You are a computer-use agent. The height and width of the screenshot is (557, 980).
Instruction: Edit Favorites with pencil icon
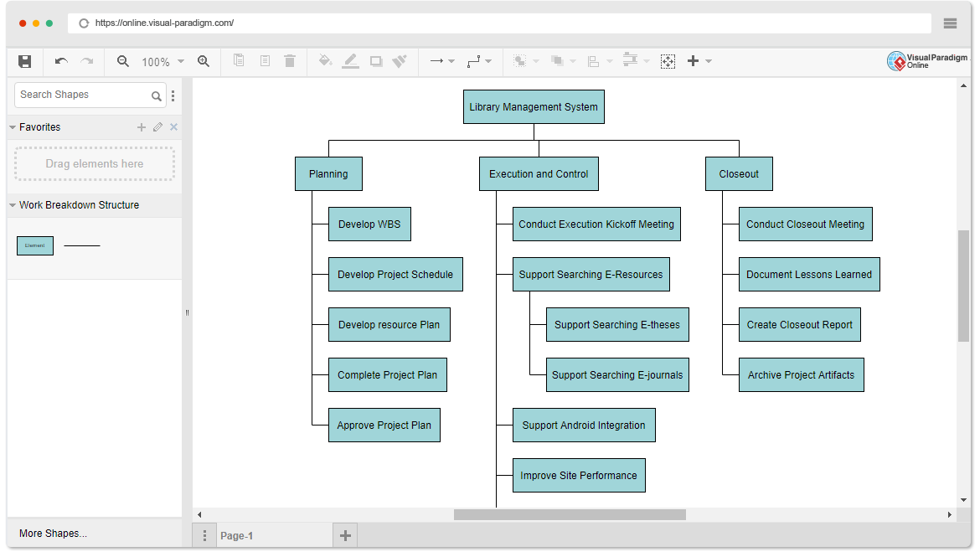coord(158,127)
